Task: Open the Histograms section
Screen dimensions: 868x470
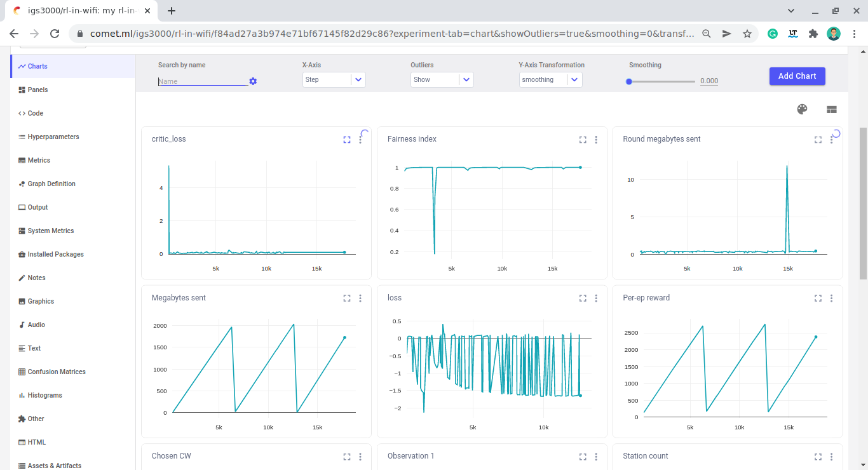Action: tap(73, 395)
